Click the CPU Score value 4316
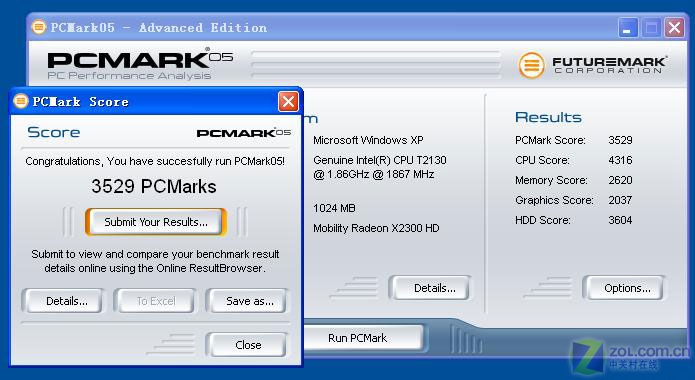The height and width of the screenshot is (380, 695). click(620, 160)
